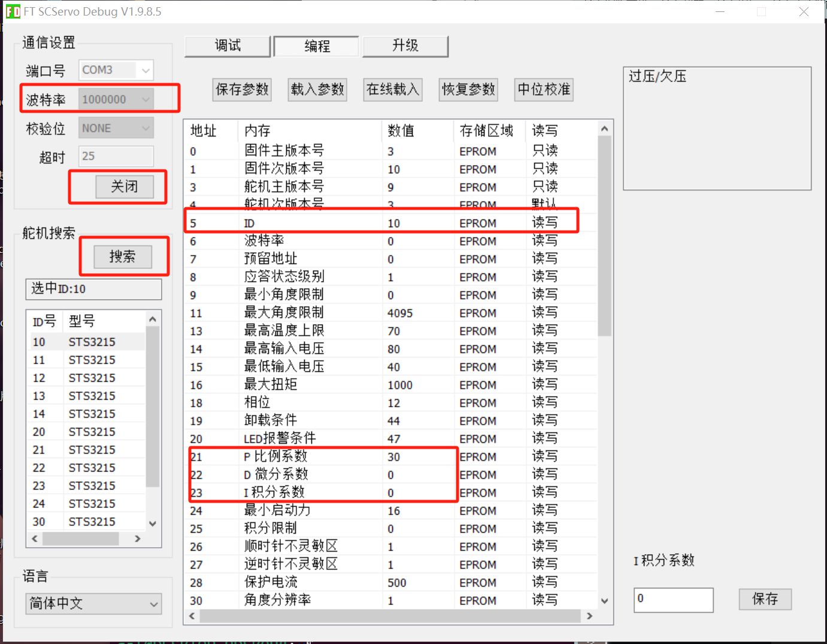Click the 搜索 servo search button
Image resolution: width=827 pixels, height=644 pixels.
click(x=123, y=257)
